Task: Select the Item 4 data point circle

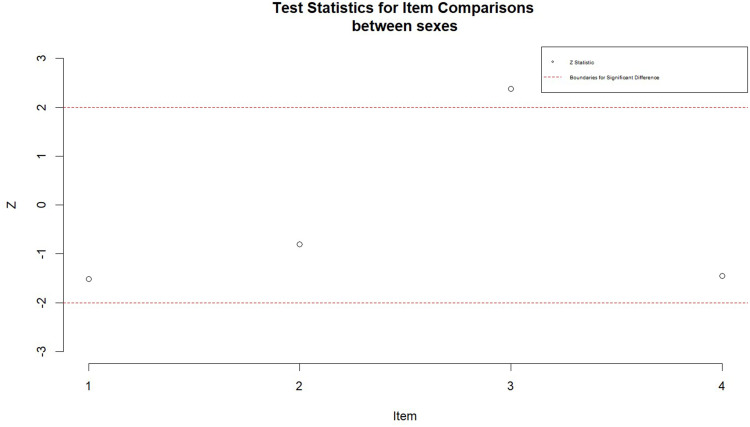Action: (x=722, y=276)
